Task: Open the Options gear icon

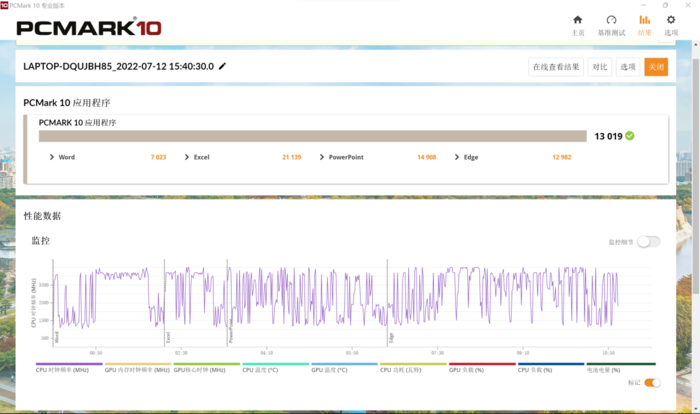Action: pyautogui.click(x=671, y=20)
